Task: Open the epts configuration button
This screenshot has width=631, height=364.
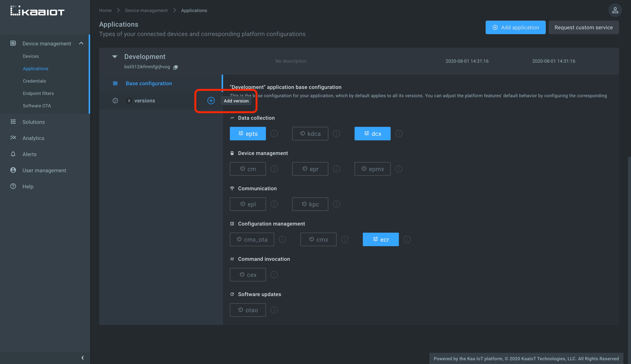Action: [x=248, y=134]
